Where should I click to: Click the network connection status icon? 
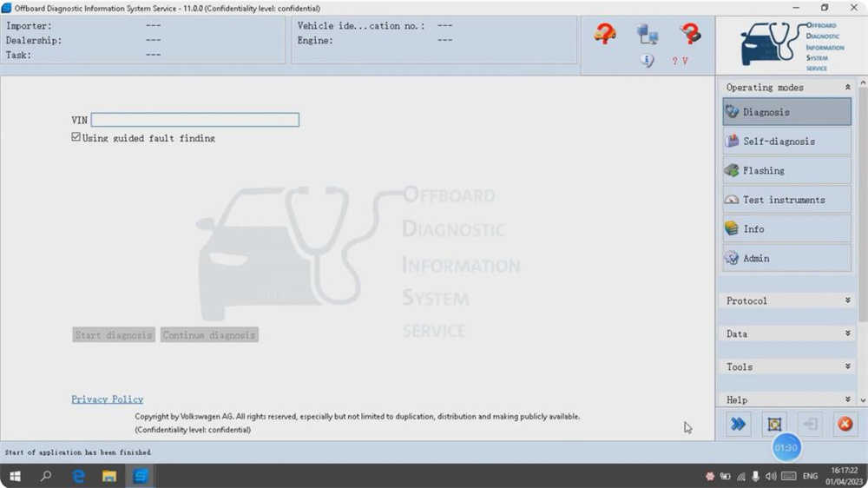pyautogui.click(x=648, y=35)
